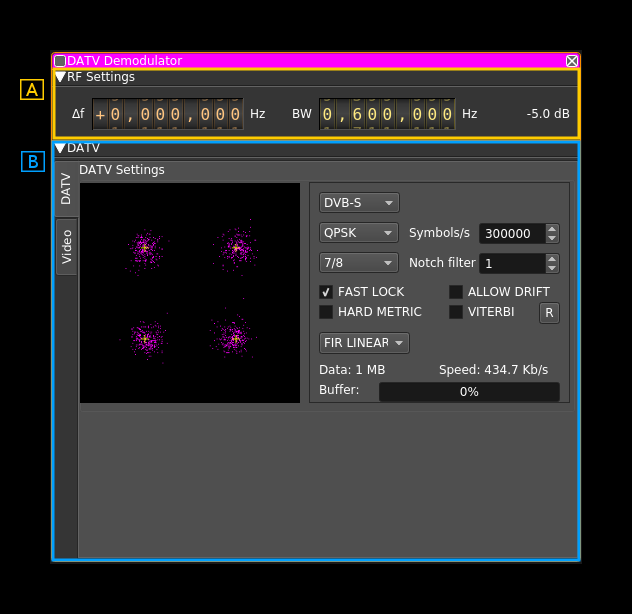
Task: Click the Notch filter label
Action: pyautogui.click(x=442, y=263)
